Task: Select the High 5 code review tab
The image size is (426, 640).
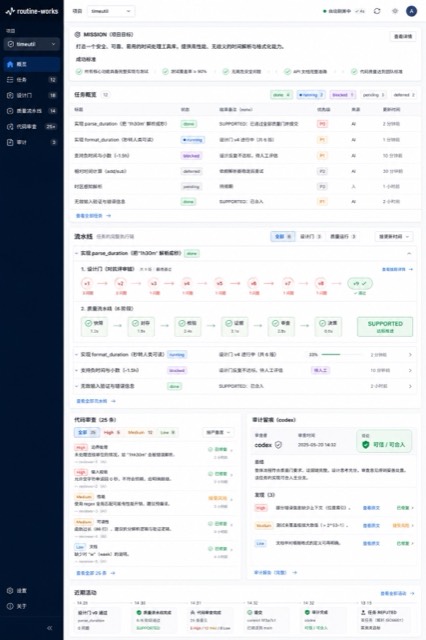Action: click(112, 432)
